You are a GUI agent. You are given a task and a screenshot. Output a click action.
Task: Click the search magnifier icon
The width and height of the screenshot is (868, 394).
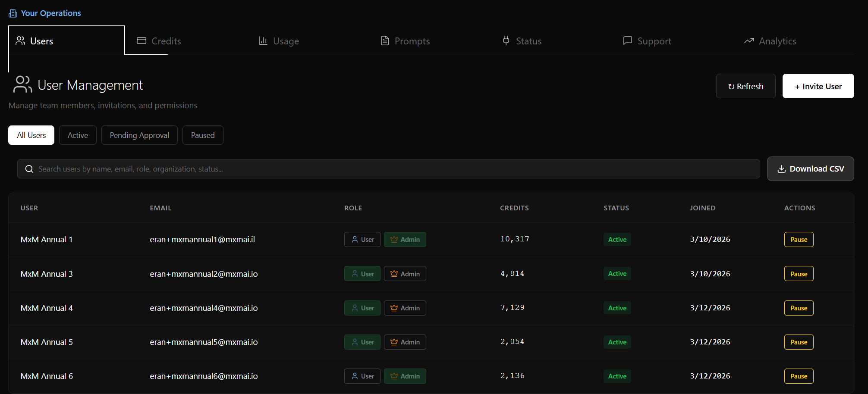pos(29,169)
